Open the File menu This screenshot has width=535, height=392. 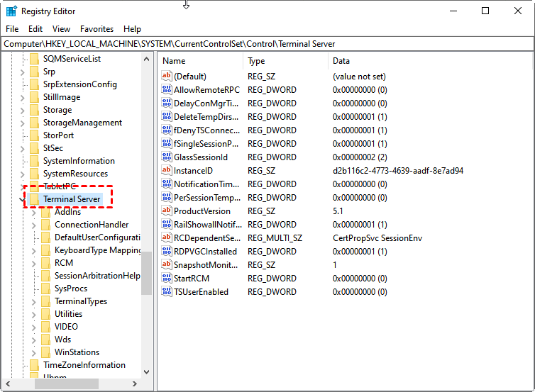(12, 29)
